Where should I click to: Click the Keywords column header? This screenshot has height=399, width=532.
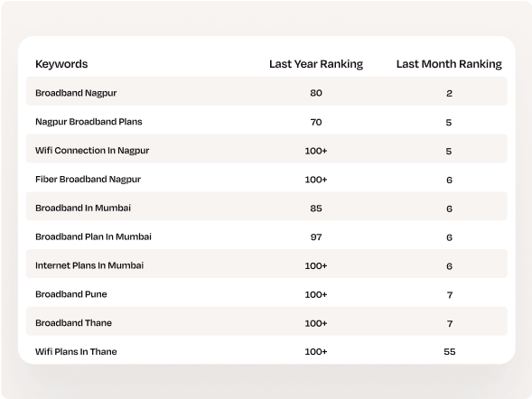coord(61,64)
